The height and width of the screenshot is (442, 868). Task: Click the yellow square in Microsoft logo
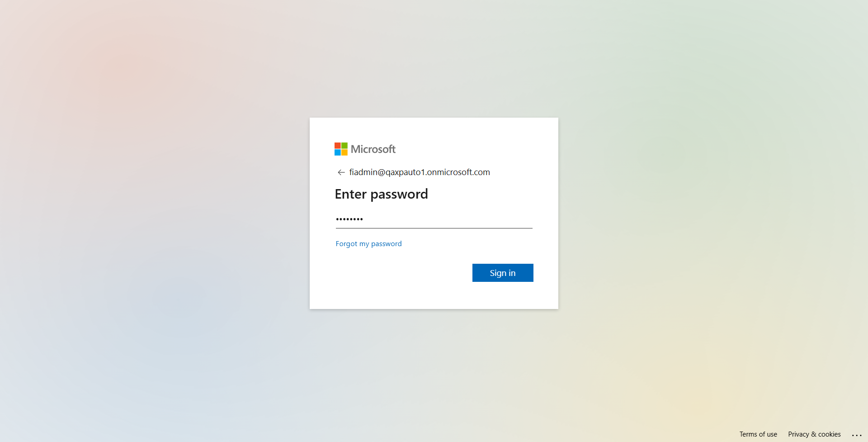(x=344, y=152)
